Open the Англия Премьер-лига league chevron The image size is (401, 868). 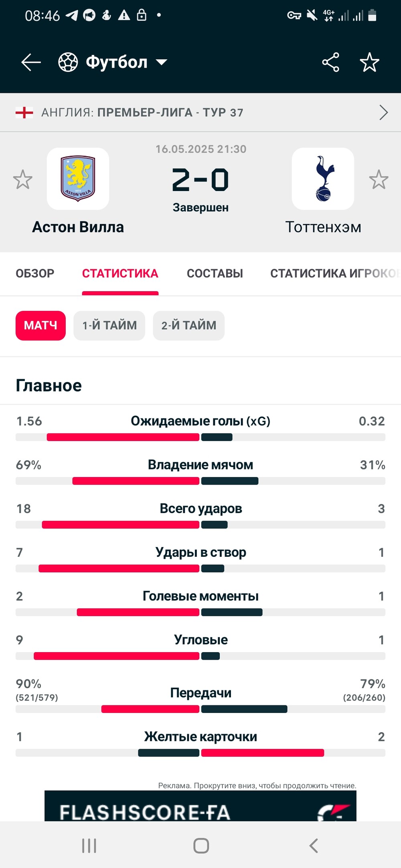(x=383, y=113)
